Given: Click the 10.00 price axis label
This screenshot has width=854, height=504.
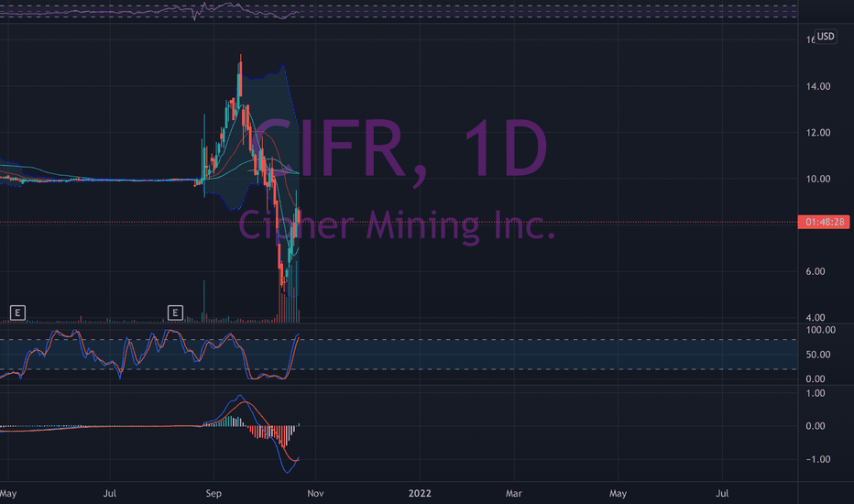Looking at the screenshot, I should coord(818,179).
